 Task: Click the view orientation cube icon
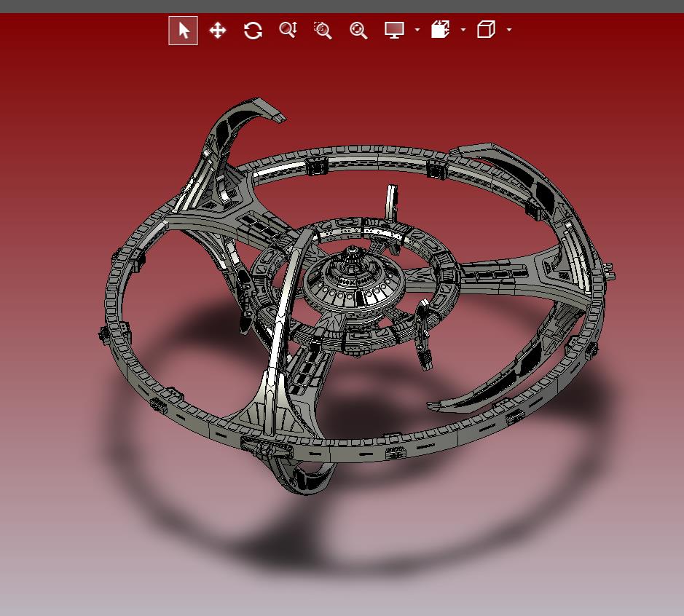(x=486, y=30)
